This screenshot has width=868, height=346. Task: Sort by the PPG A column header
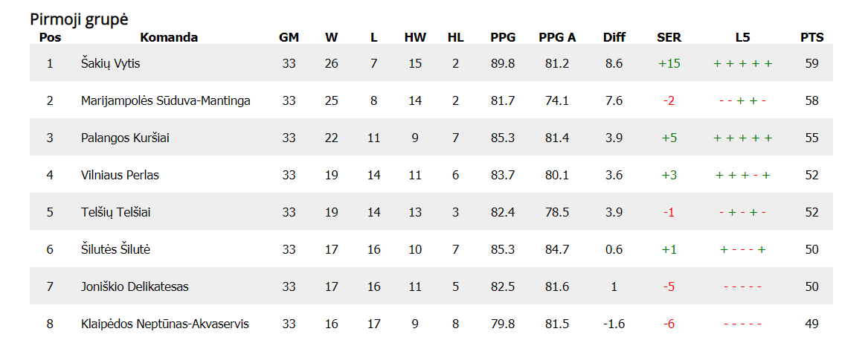(x=557, y=37)
